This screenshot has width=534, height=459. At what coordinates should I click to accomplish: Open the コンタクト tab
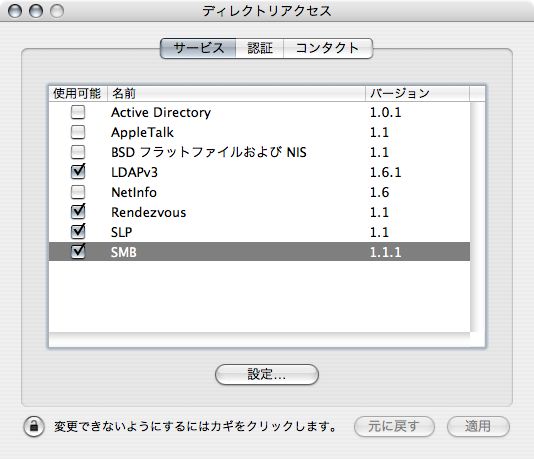(x=328, y=48)
